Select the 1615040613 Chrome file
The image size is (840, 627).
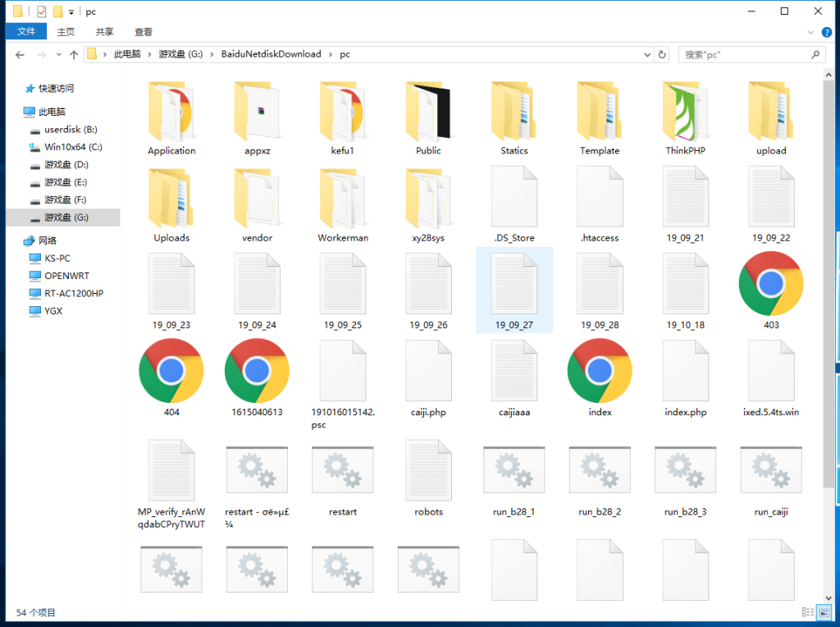(x=257, y=379)
